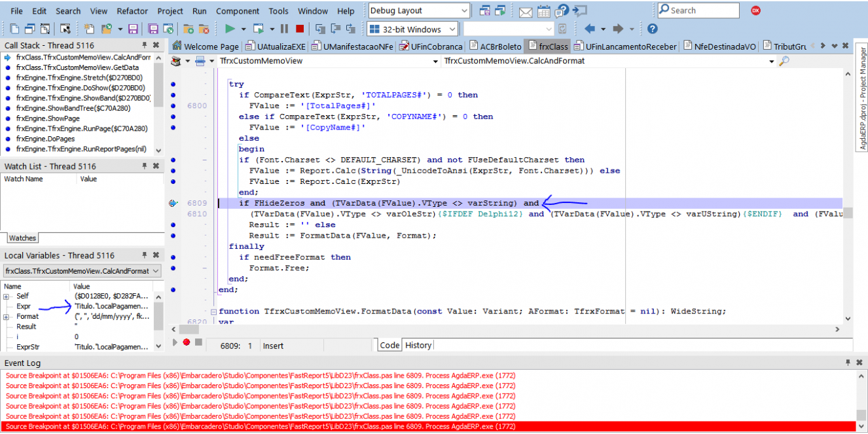Click the highlighted last Event Log breakpoint entry
Image resolution: width=868 pixels, height=434 pixels.
point(427,427)
